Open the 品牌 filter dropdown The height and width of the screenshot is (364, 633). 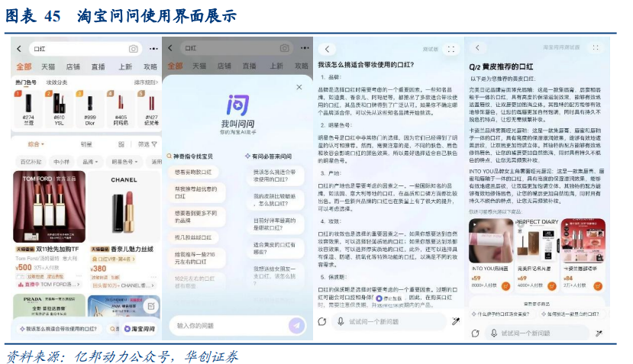[90, 162]
